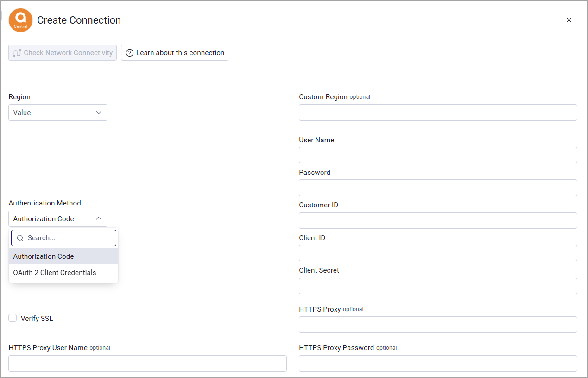This screenshot has height=378, width=588.
Task: Enable the Verify SSL checkbox
Action: pos(13,318)
